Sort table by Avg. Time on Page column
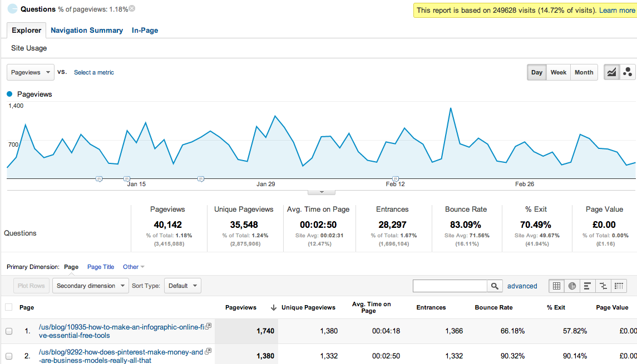 coord(371,307)
